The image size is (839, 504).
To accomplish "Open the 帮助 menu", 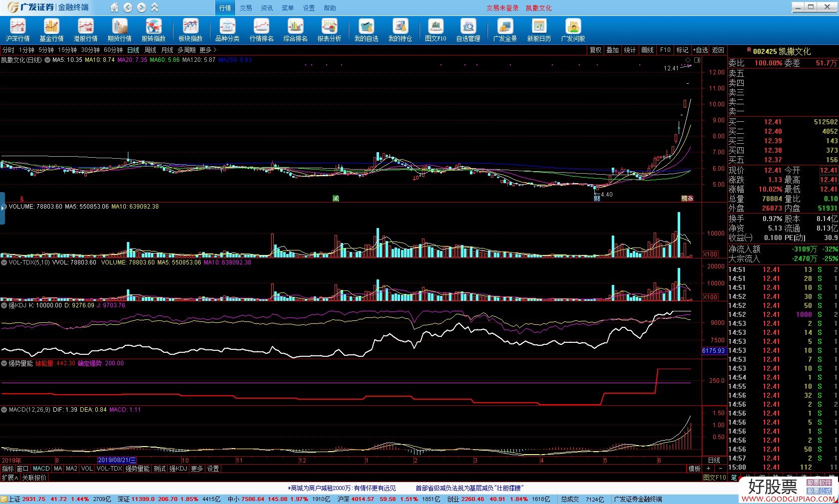I will 330,8.
